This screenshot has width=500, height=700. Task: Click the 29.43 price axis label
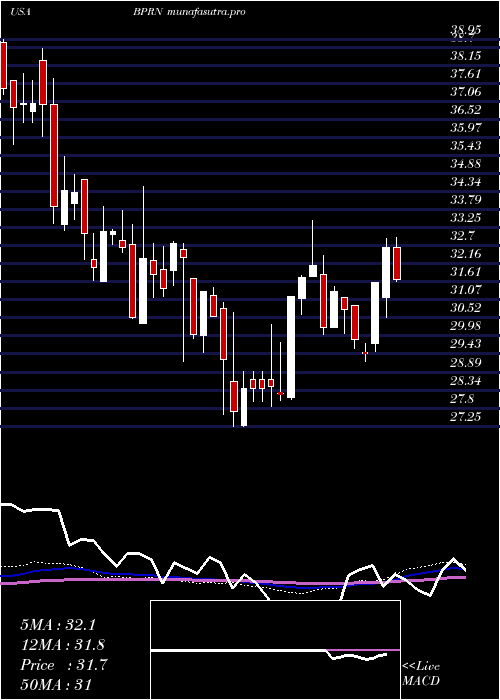coord(466,344)
